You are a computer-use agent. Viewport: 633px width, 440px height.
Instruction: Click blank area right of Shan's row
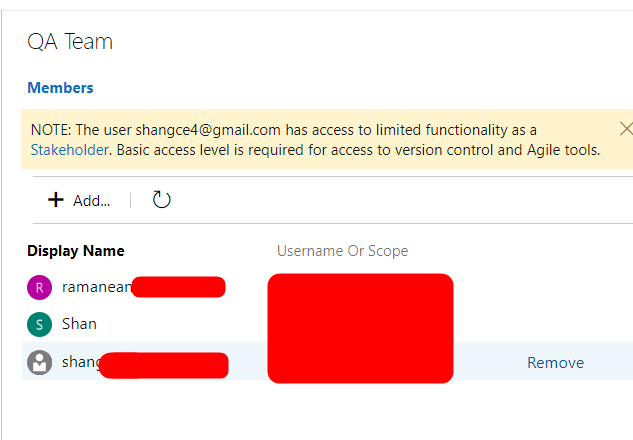pyautogui.click(x=541, y=325)
